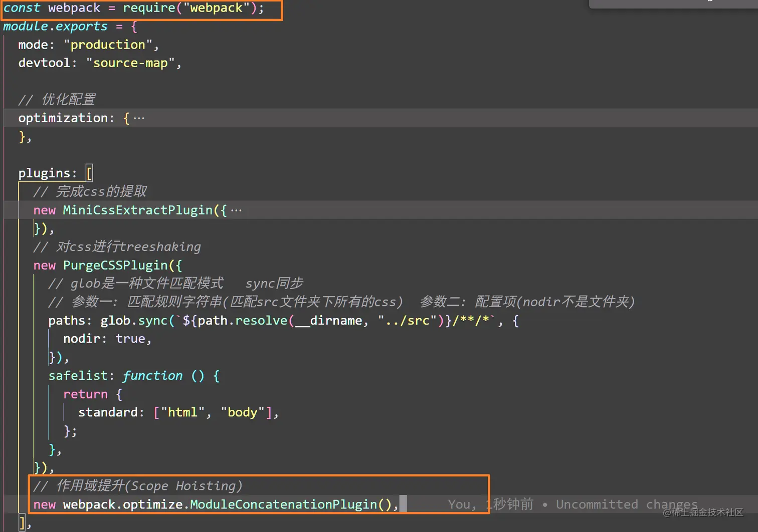This screenshot has width=758, height=532.
Task: Click the return keyword
Action: pos(85,394)
